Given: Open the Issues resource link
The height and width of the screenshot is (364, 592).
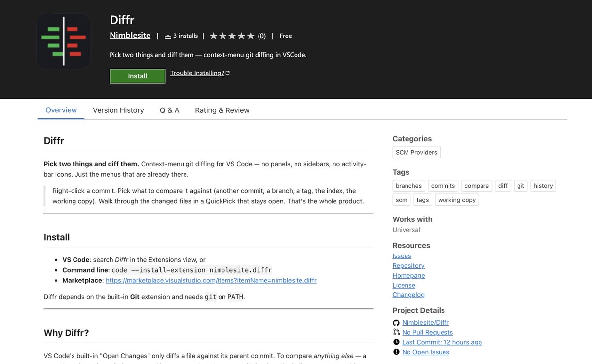Looking at the screenshot, I should (x=402, y=256).
